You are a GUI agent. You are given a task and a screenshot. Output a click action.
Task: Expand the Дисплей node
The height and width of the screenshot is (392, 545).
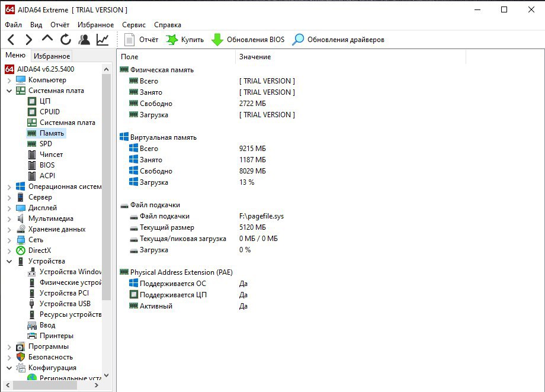click(9, 208)
